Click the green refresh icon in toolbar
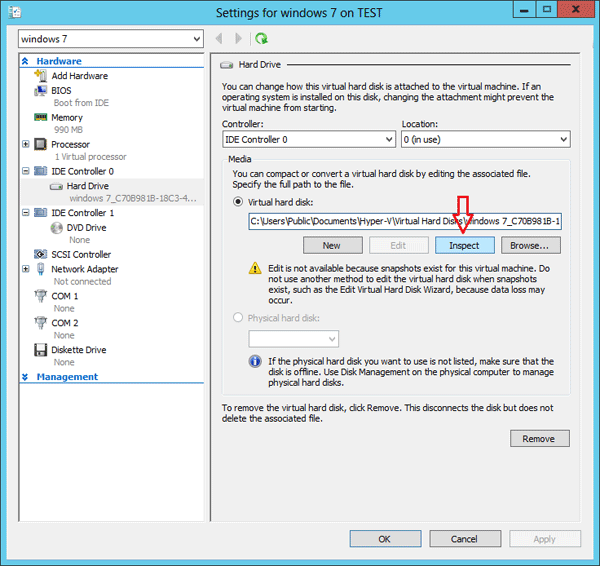Image resolution: width=600 pixels, height=566 pixels. (x=261, y=39)
